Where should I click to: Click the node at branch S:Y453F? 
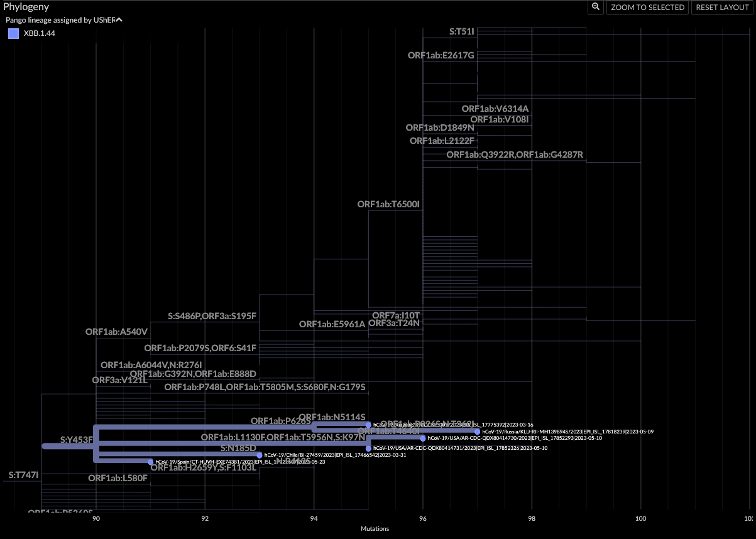tap(77, 440)
